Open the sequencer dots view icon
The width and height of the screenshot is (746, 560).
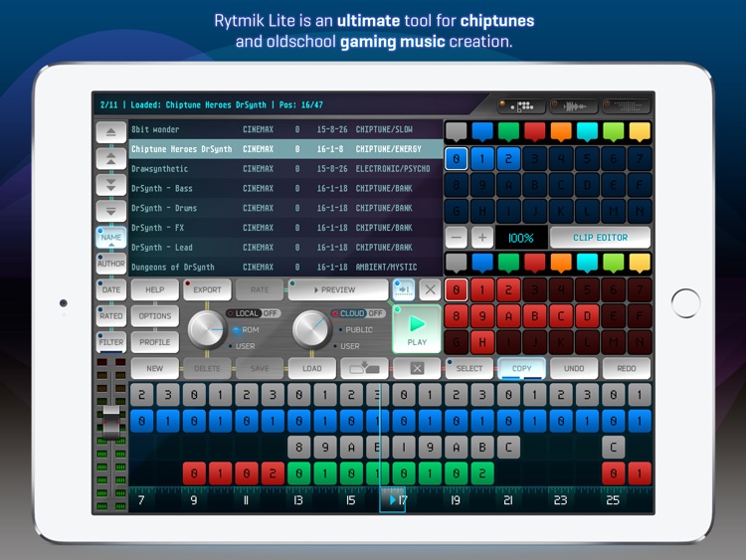pos(522,106)
